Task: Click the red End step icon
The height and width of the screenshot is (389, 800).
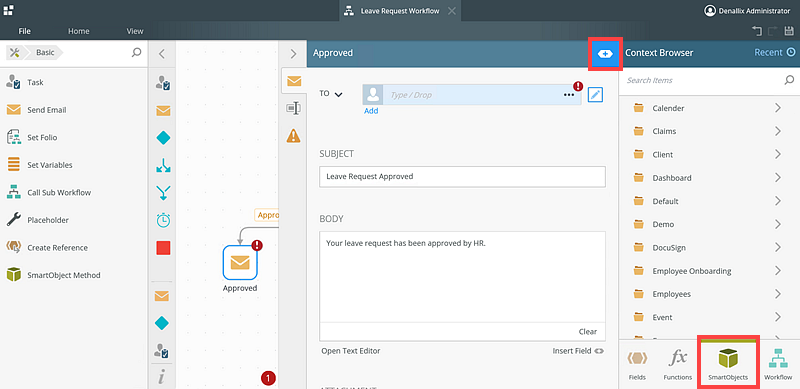Action: pos(163,248)
